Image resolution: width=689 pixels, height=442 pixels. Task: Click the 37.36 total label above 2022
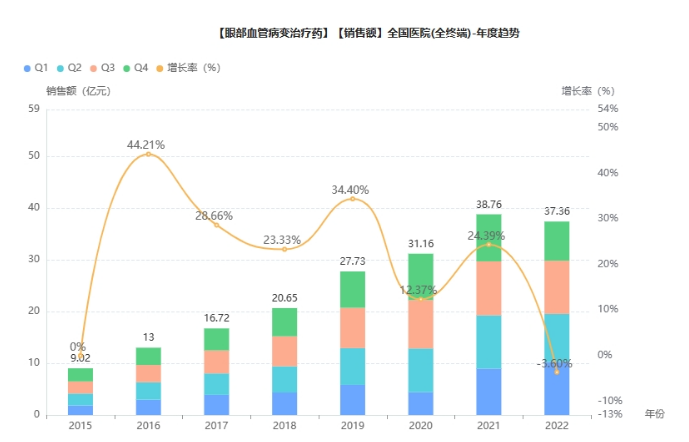[557, 211]
